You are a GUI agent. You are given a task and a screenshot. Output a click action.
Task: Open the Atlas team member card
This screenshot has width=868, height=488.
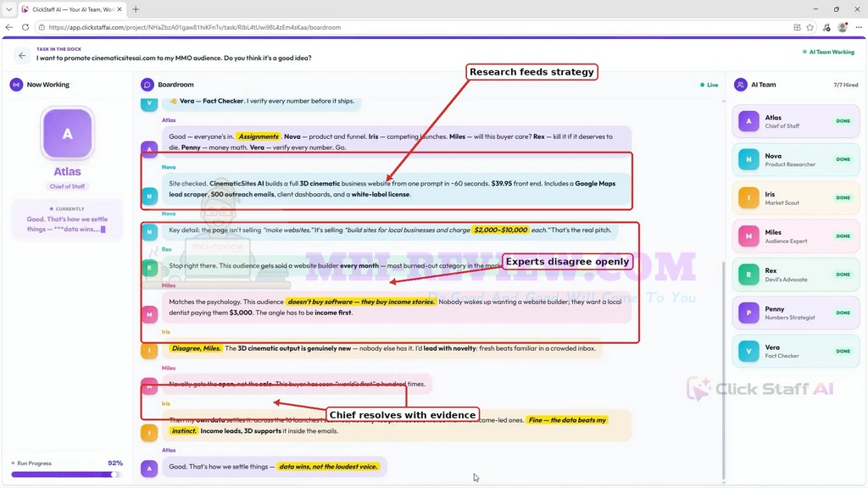[796, 121]
